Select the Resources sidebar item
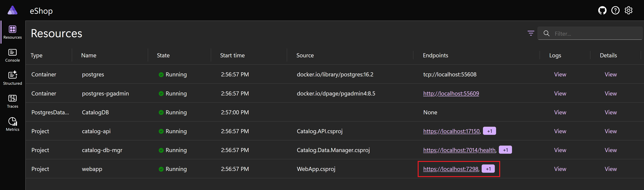The height and width of the screenshot is (190, 644). tap(13, 32)
